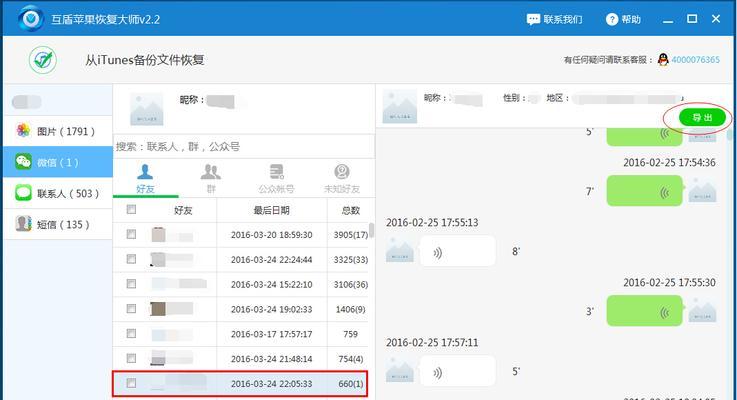The height and width of the screenshot is (400, 737).
Task: Click the 最后日期 column header
Action: click(272, 210)
